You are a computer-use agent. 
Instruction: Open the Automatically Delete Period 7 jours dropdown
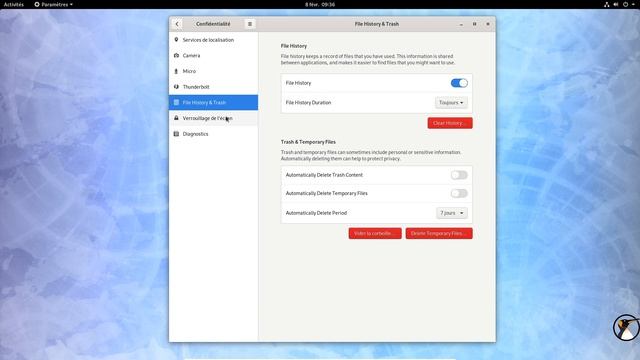452,213
